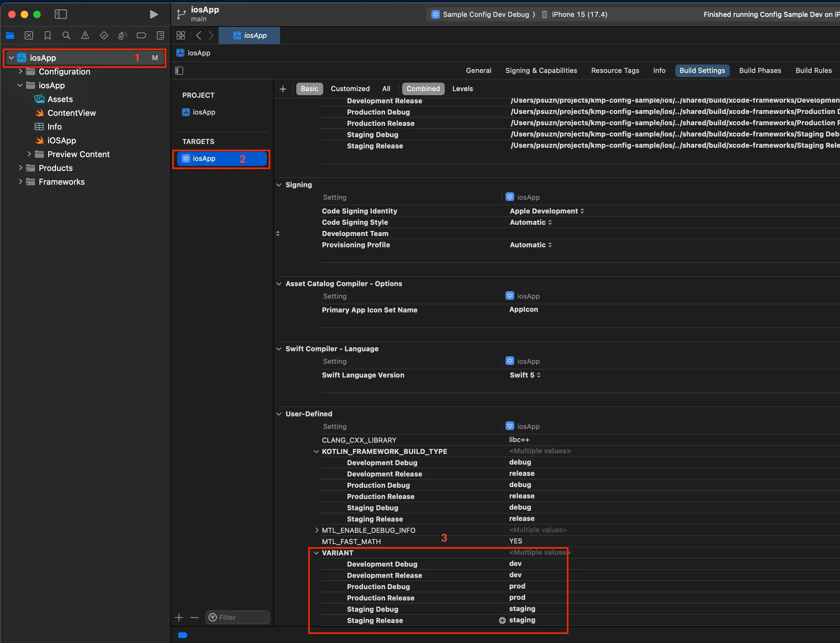The height and width of the screenshot is (643, 840).
Task: Open the Breakpoint navigator
Action: (141, 36)
